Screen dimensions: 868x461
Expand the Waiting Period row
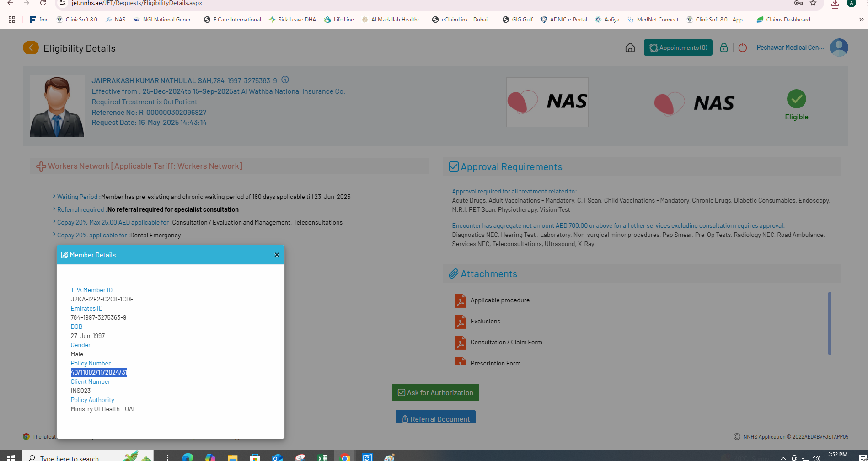[x=54, y=197]
